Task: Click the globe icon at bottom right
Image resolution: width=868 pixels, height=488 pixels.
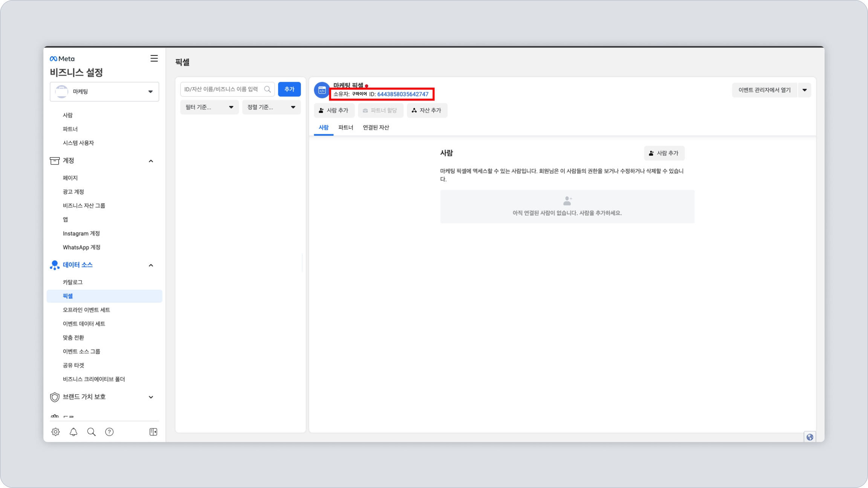Action: pyautogui.click(x=810, y=437)
